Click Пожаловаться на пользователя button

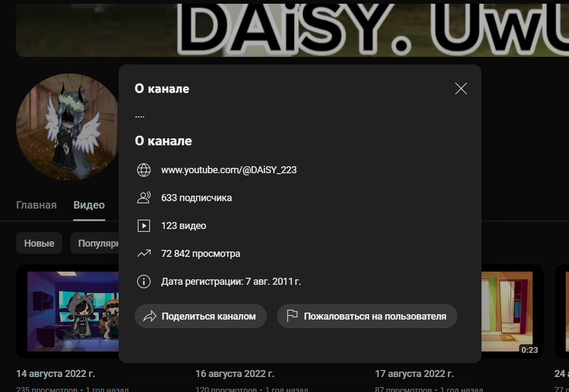coord(367,316)
